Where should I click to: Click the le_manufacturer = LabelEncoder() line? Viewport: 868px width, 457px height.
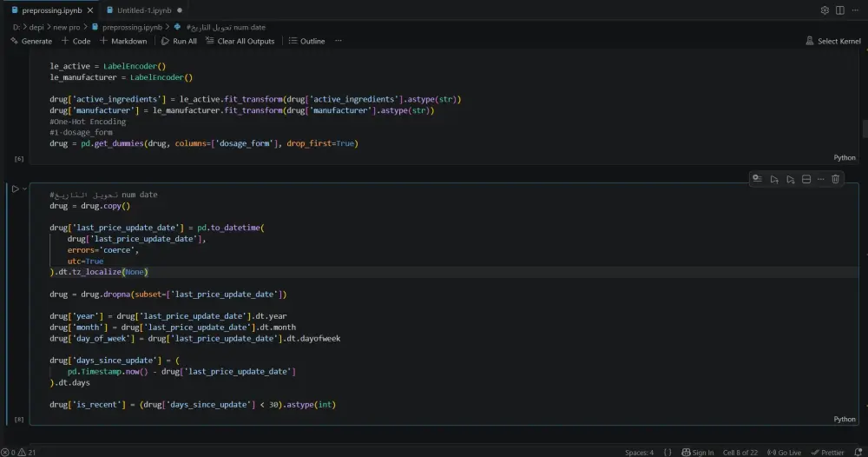[x=121, y=77]
